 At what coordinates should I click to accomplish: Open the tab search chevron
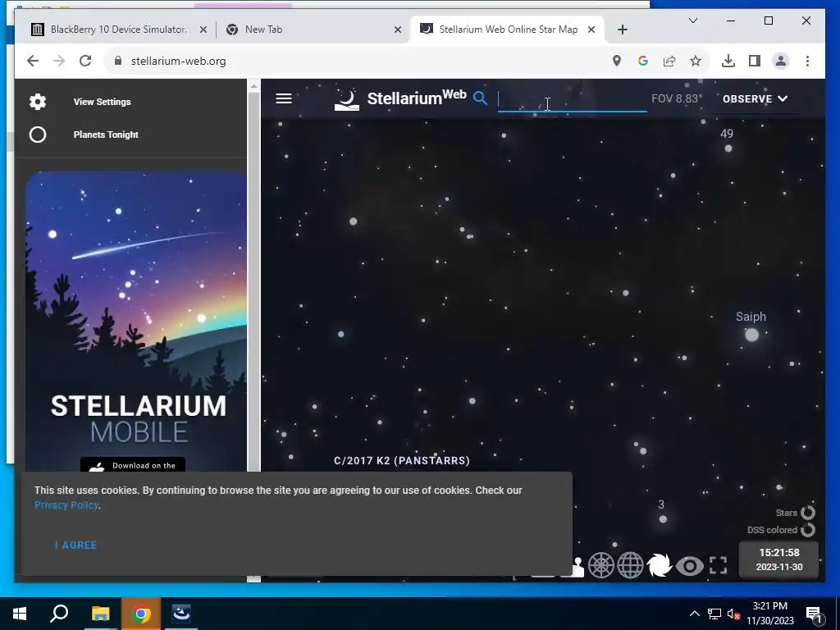[693, 21]
